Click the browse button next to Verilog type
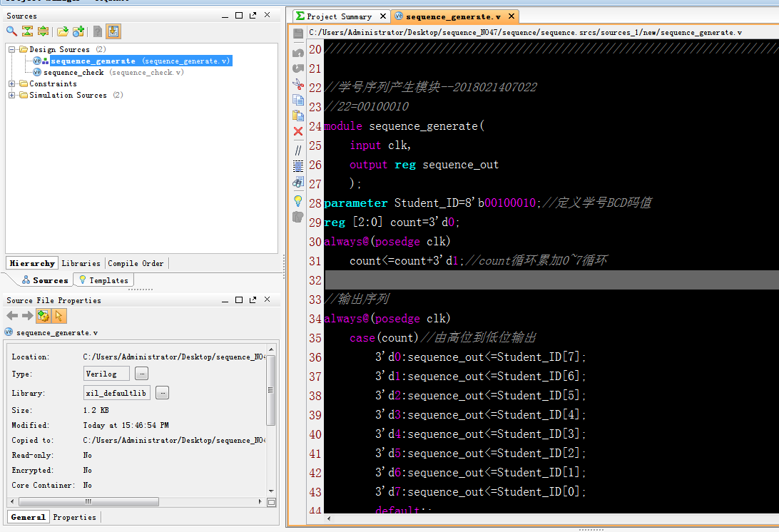 coord(141,374)
